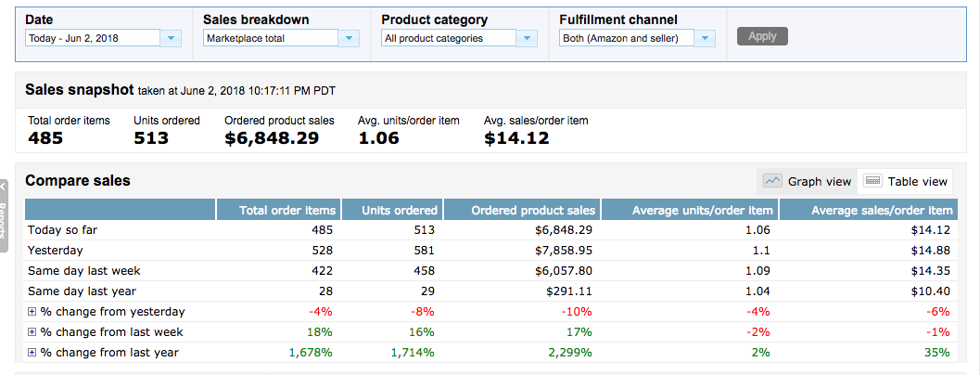Select the 'Same day last week' row label

coord(84,271)
